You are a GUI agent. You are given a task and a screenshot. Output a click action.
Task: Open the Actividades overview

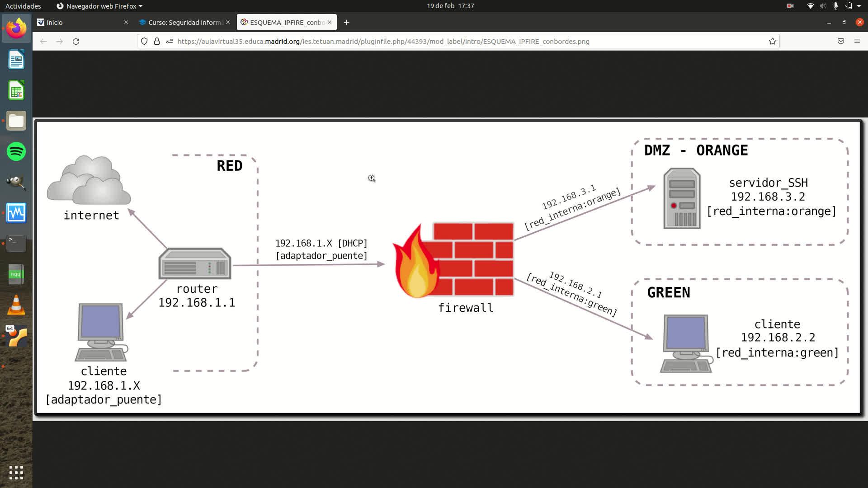(23, 6)
